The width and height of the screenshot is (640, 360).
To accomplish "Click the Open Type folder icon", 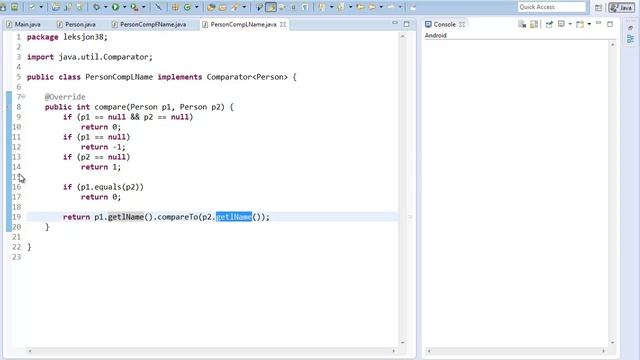I will 211,7.
